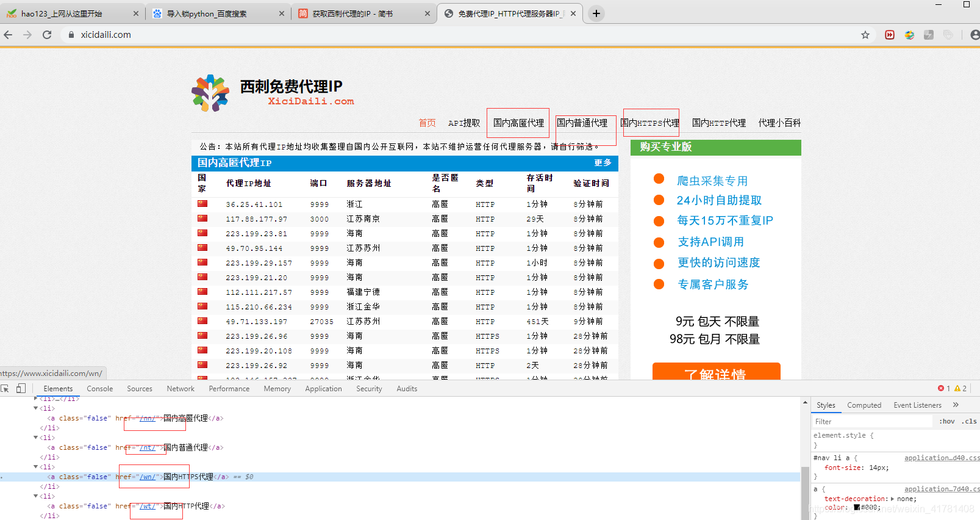This screenshot has width=980, height=520.
Task: Click IP address 36.25.41.101 in table
Action: tap(254, 204)
